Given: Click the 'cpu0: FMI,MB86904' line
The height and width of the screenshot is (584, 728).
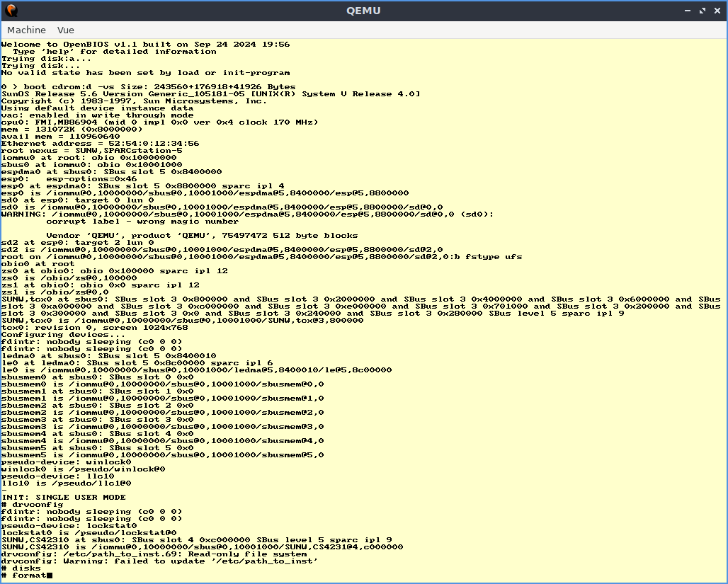Looking at the screenshot, I should [x=160, y=122].
